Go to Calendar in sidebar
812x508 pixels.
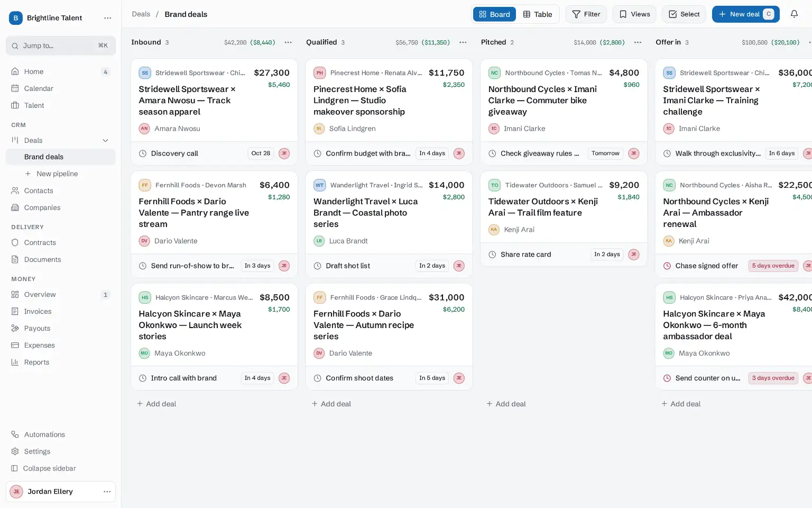(x=61, y=88)
